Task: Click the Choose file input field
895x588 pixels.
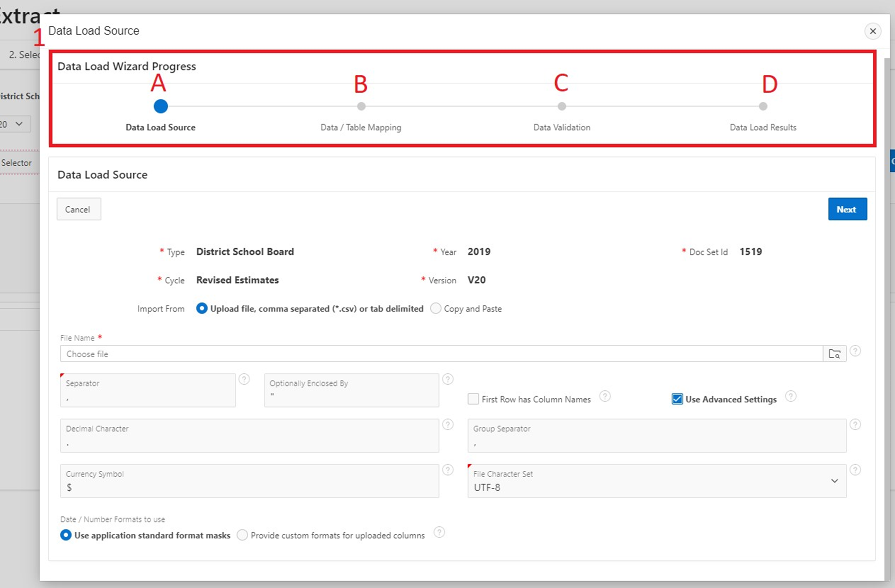Action: (441, 354)
